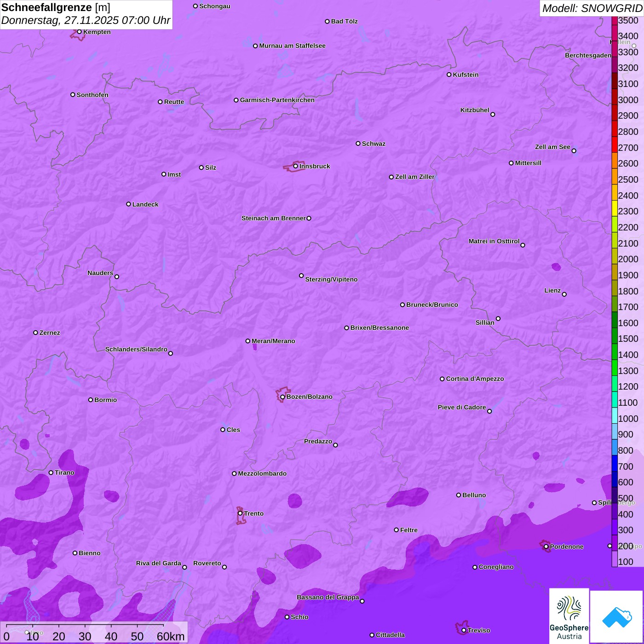Image resolution: width=644 pixels, height=644 pixels.
Task: Click the Bormio label
Action: pyautogui.click(x=105, y=400)
